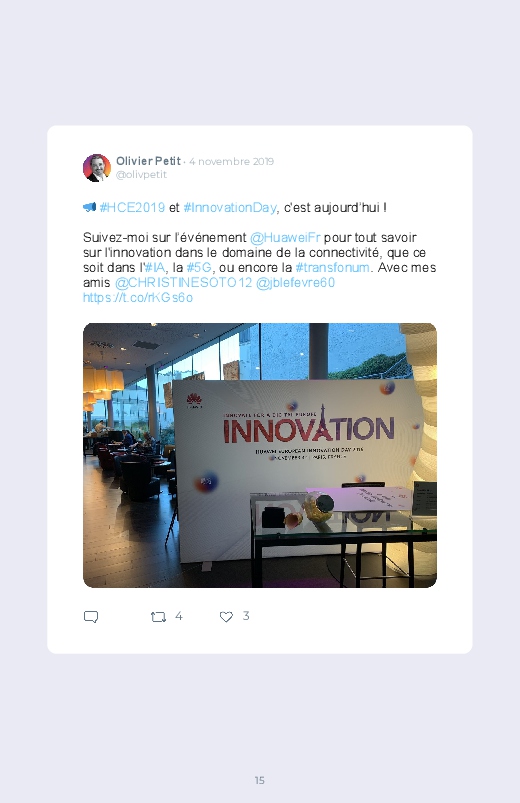Screen dimensions: 520x803
Task: Enlarge the INNOVATION event photo
Action: (x=260, y=455)
